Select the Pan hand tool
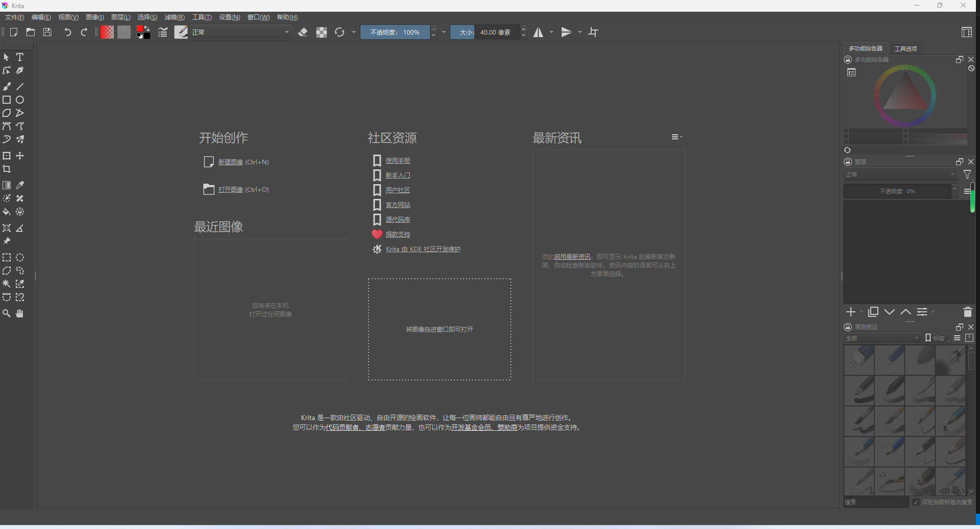 [20, 313]
